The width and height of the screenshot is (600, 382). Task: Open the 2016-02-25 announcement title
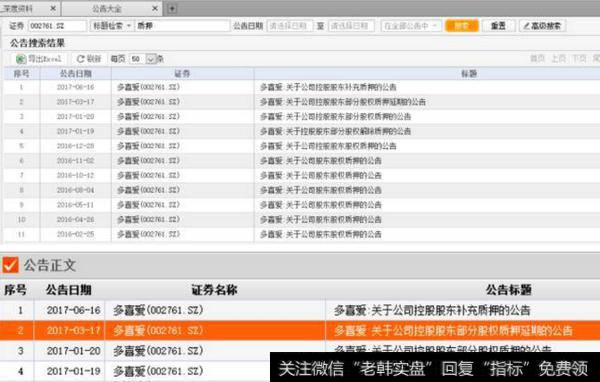[321, 234]
